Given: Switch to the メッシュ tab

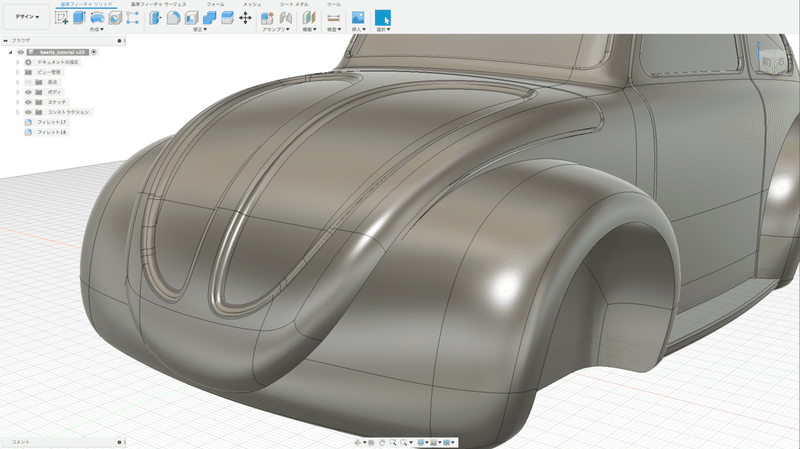Looking at the screenshot, I should point(252,4).
